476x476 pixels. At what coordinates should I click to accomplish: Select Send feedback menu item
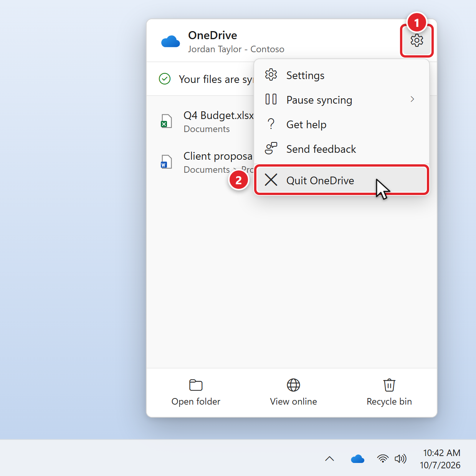[x=341, y=149]
